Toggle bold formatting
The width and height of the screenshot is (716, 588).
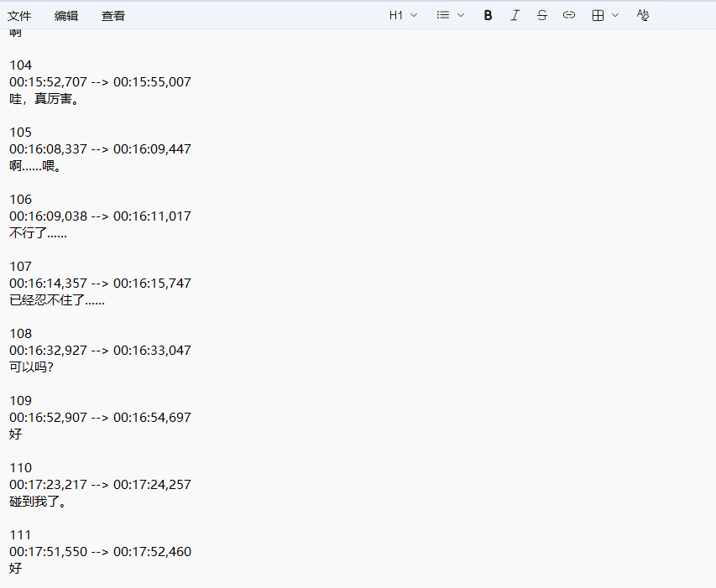pyautogui.click(x=488, y=15)
